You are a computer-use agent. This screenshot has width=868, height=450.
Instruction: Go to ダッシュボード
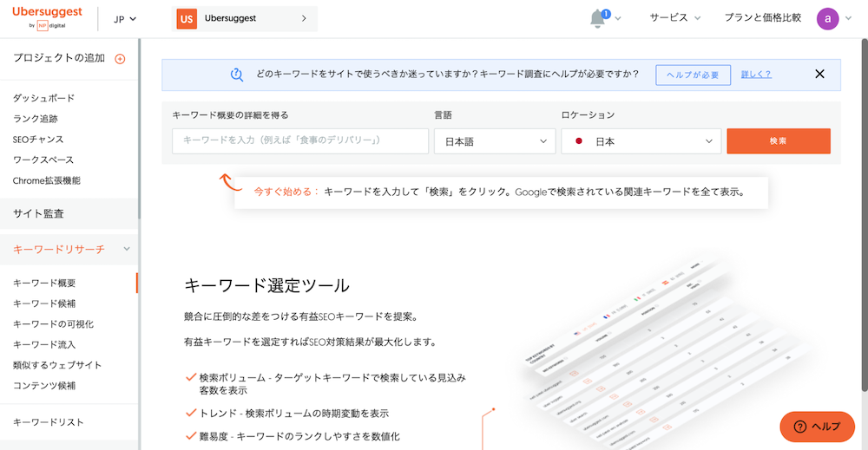point(43,98)
